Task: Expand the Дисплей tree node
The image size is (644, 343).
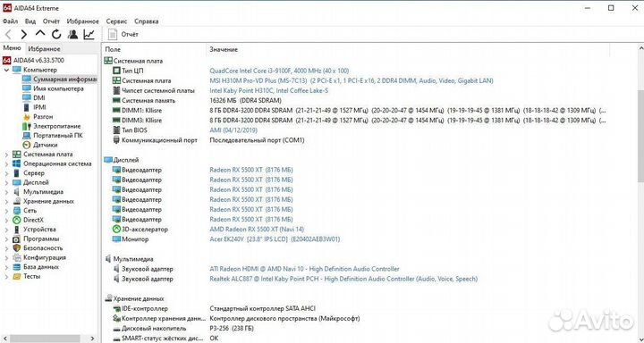Action: click(x=6, y=182)
